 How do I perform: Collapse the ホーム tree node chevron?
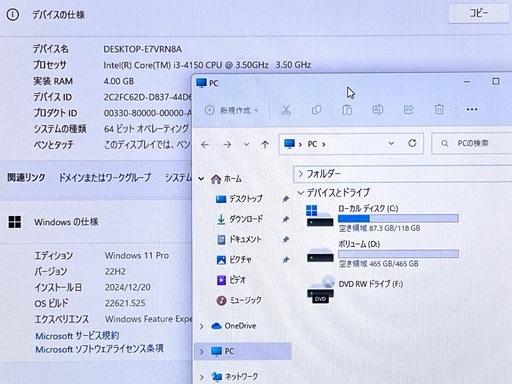pos(201,179)
